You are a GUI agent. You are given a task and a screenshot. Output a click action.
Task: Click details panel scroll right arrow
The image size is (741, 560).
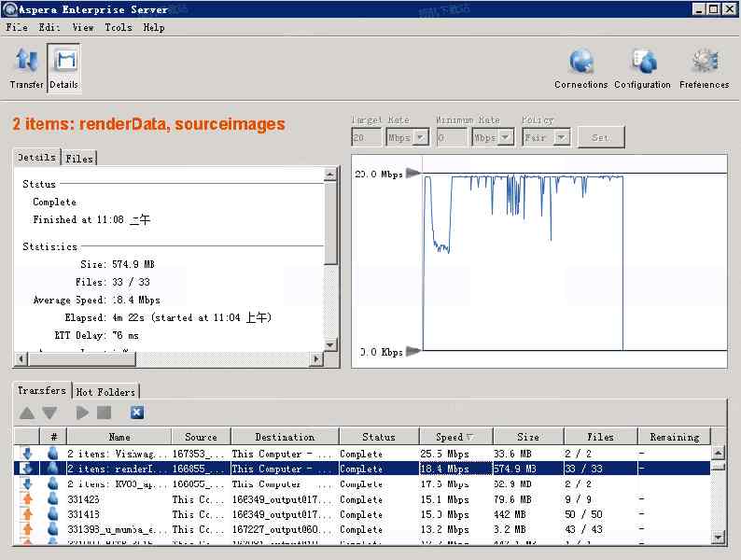coord(316,359)
